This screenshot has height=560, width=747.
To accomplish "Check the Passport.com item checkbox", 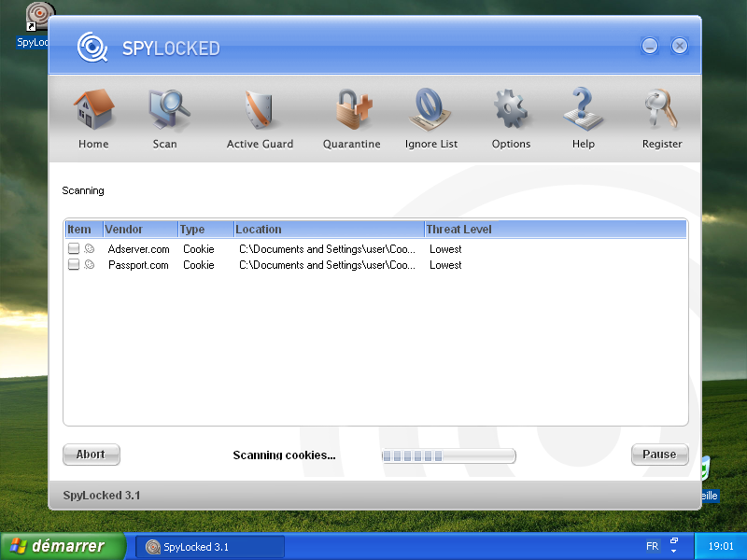I will [74, 264].
